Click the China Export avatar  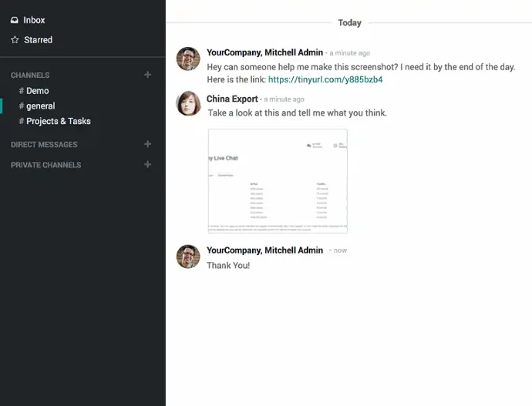188,103
